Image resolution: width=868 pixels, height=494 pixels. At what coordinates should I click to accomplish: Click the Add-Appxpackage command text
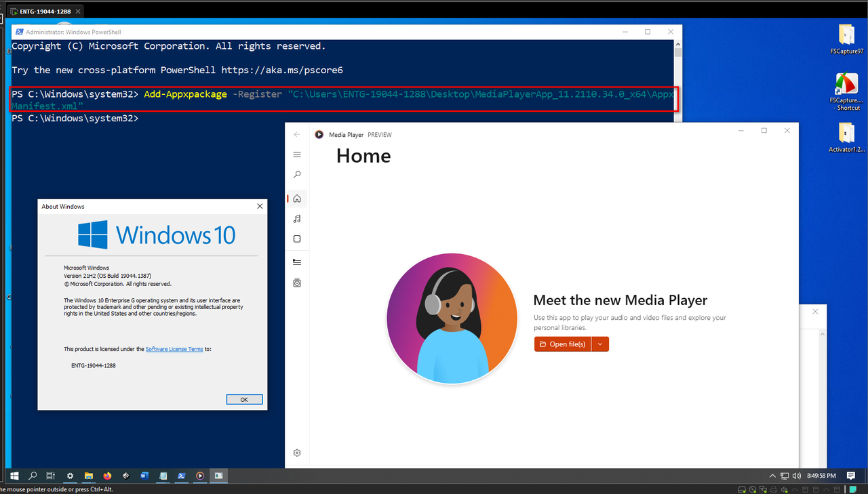point(185,94)
